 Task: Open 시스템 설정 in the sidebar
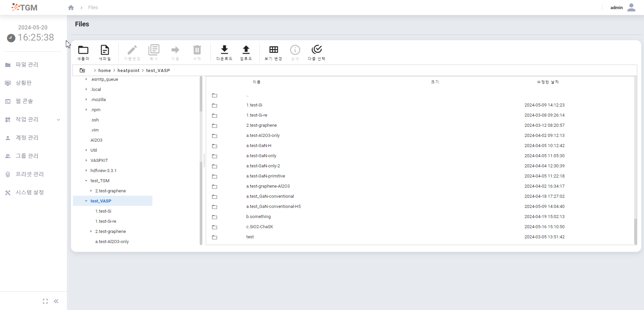(x=30, y=193)
